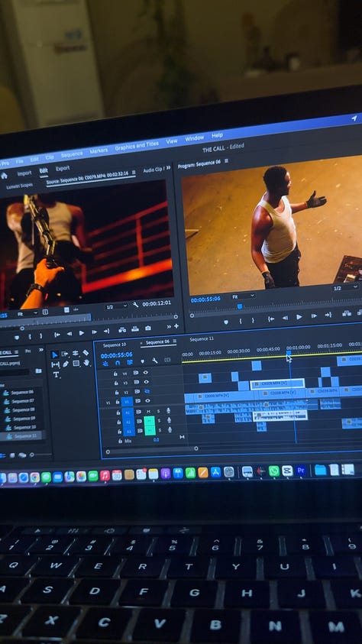Enable voice-over record on track A1
Viewport: 362px width, 644px height.
168,410
